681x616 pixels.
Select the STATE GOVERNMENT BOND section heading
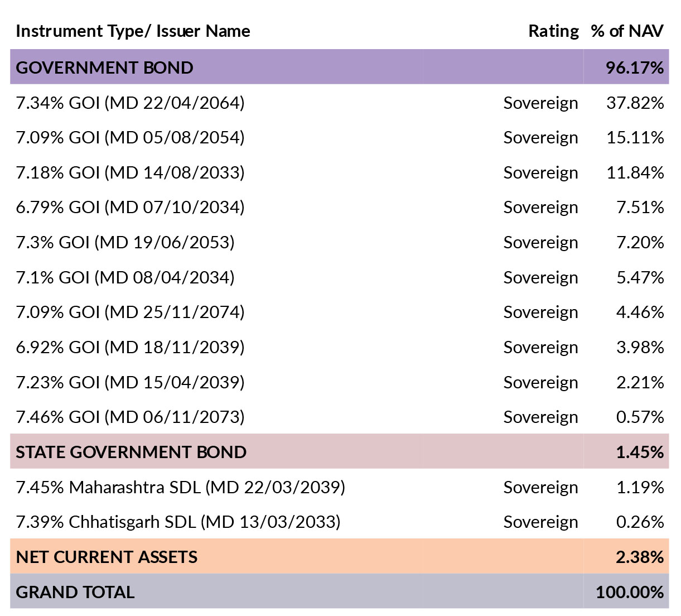131,452
